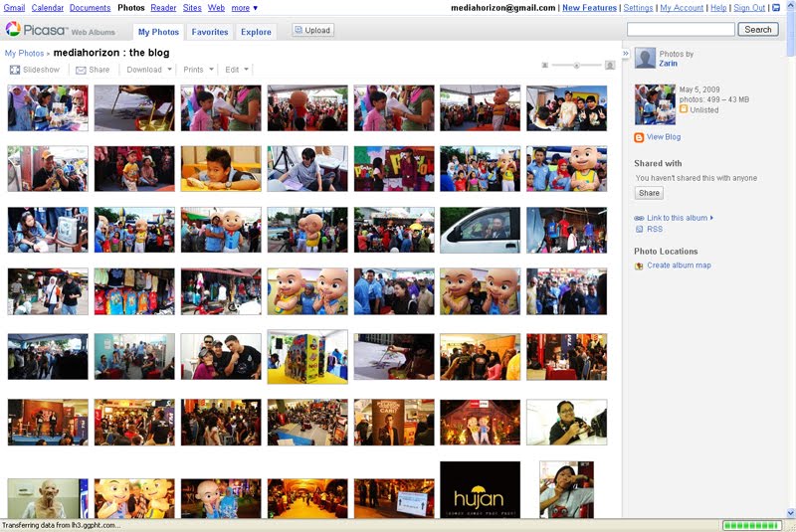The width and height of the screenshot is (796, 532).
Task: Open Reader from the top bar
Action: (x=163, y=8)
